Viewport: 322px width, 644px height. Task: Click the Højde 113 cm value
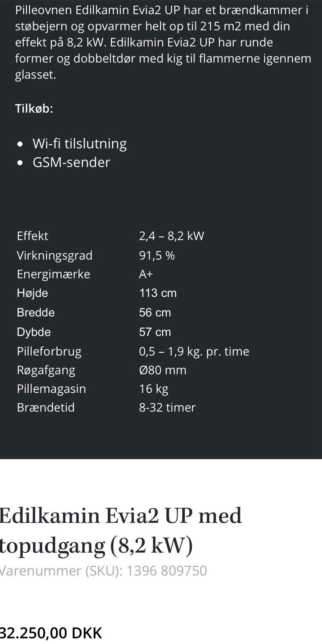[x=158, y=293]
